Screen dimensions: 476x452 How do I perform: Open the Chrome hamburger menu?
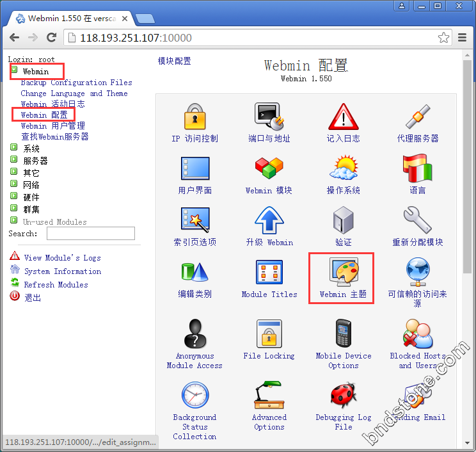(x=462, y=38)
